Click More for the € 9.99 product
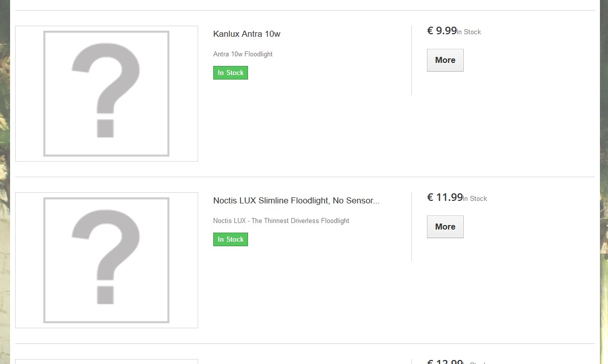608x364 pixels. [445, 60]
